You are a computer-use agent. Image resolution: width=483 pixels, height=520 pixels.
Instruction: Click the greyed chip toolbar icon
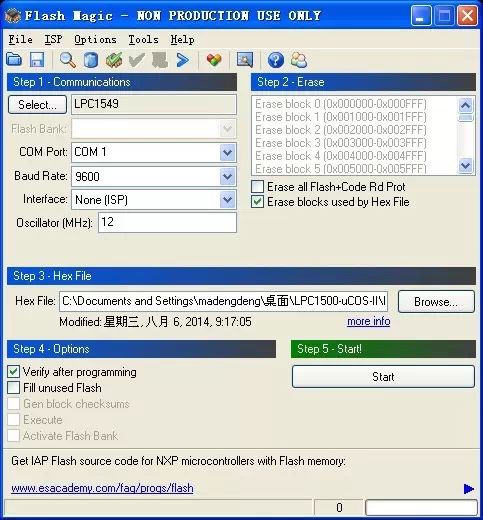[x=160, y=60]
